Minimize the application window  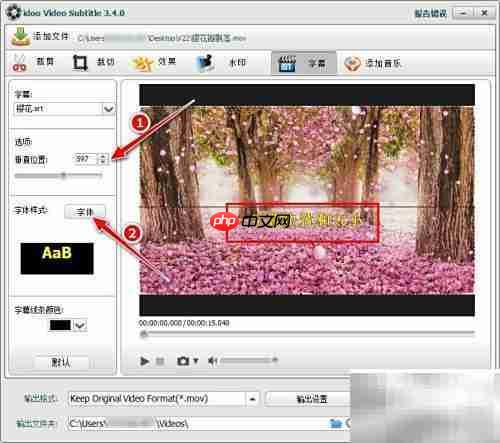tap(464, 13)
